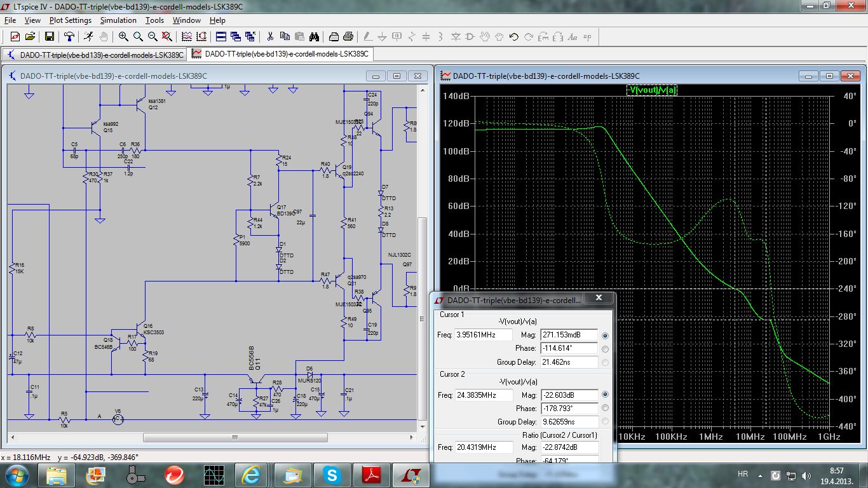
Task: Select the Resistor tool
Action: [412, 37]
